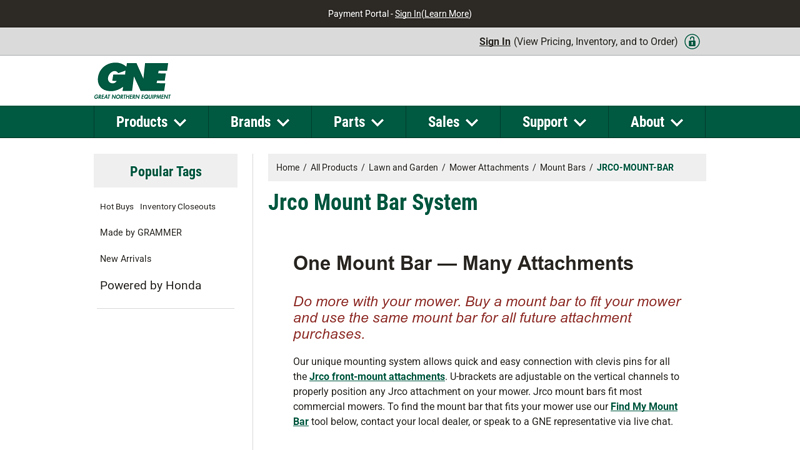Select the New Arrivals tag
The width and height of the screenshot is (800, 450).
coord(126,259)
